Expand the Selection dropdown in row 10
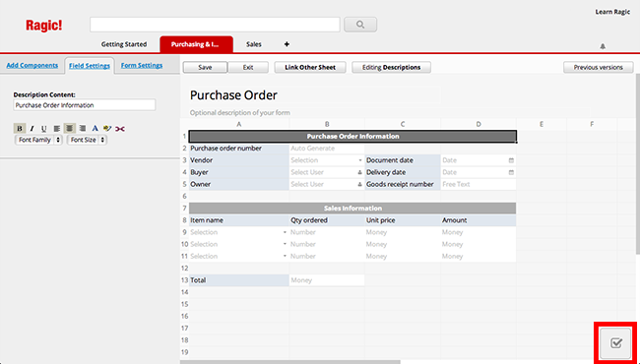 coord(285,244)
